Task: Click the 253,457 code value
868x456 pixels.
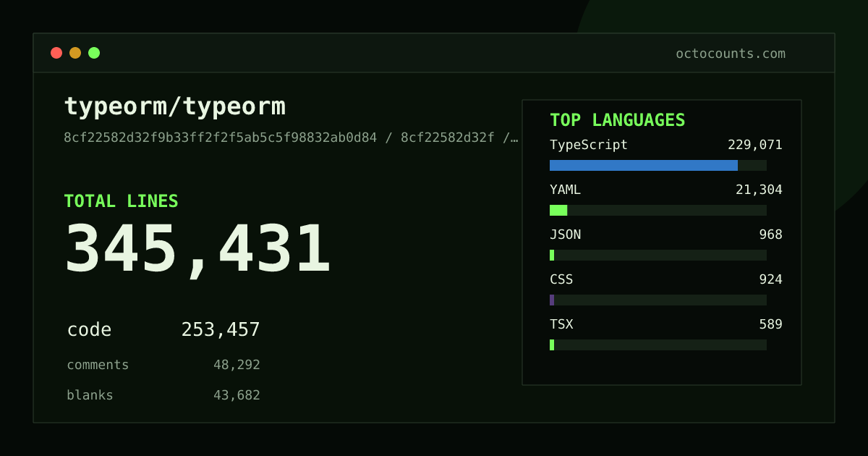Action: coord(221,330)
